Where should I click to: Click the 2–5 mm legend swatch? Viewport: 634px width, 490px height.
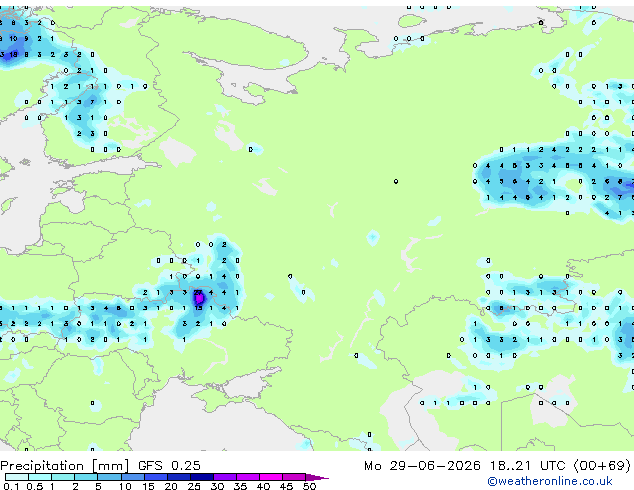pyautogui.click(x=86, y=477)
